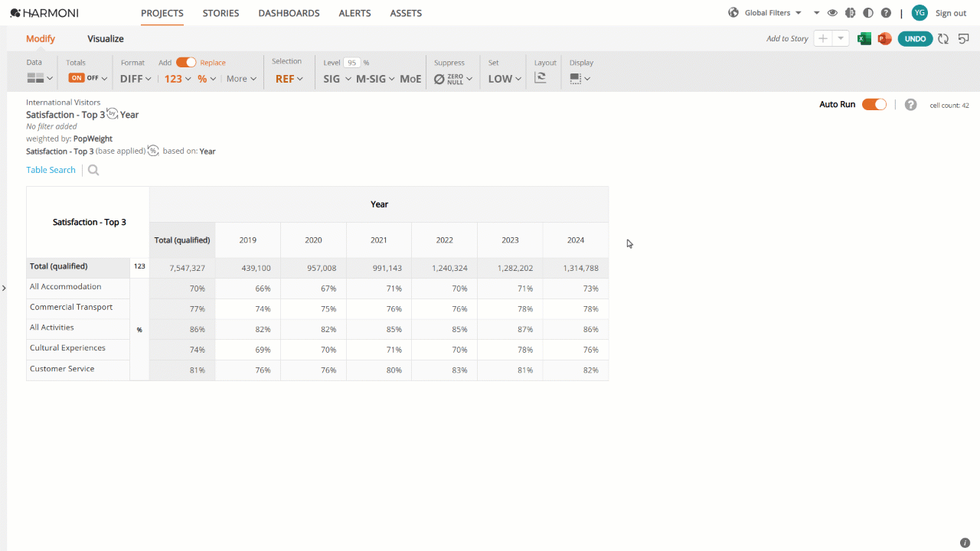Click the percent circle icon near base applied
The height and width of the screenshot is (551, 980).
[153, 151]
